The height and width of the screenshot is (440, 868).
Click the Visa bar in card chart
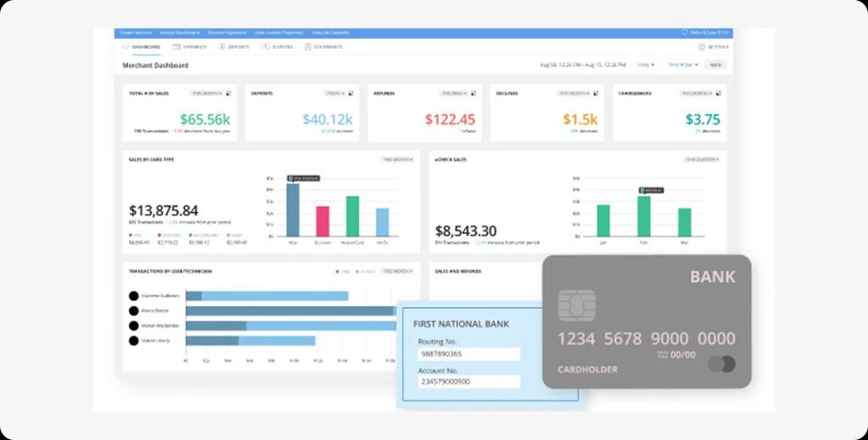[292, 210]
